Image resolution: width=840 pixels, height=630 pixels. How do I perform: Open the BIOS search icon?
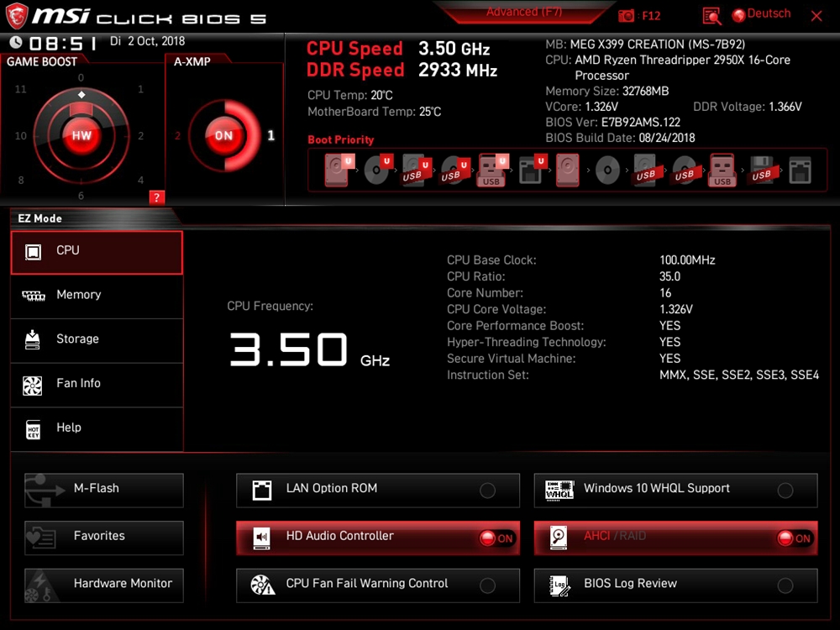pos(712,16)
